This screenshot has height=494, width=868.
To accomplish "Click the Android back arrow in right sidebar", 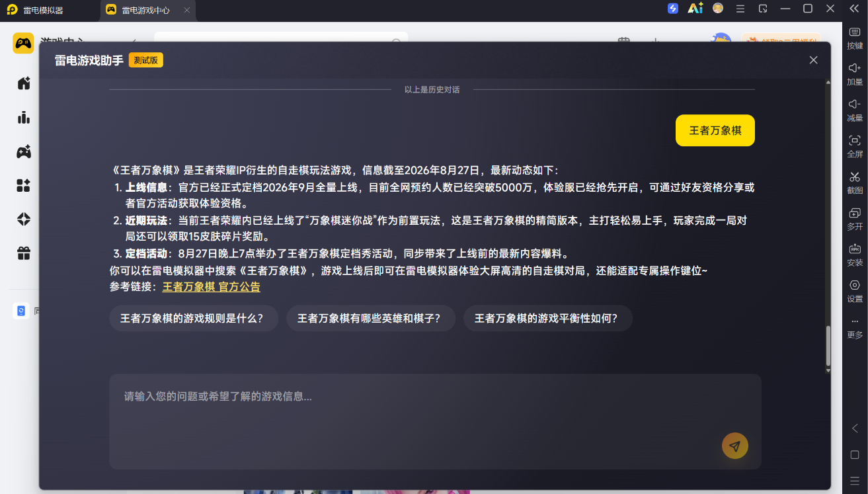I will tap(855, 429).
